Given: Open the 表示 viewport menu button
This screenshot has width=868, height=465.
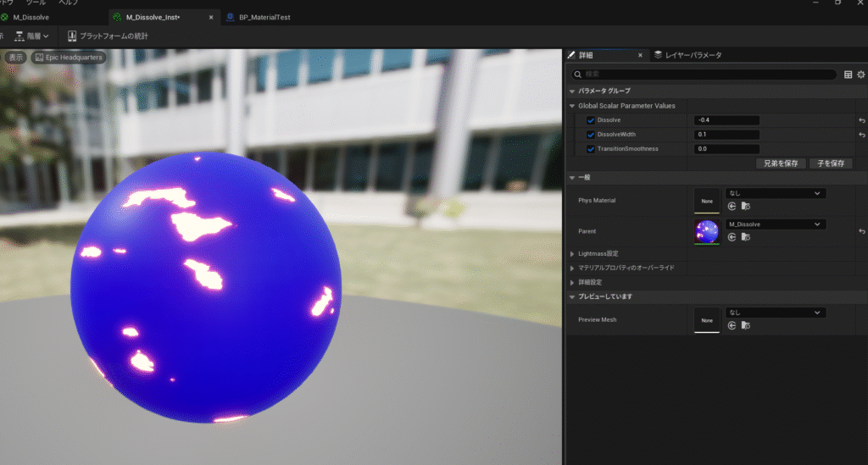Looking at the screenshot, I should coord(15,58).
